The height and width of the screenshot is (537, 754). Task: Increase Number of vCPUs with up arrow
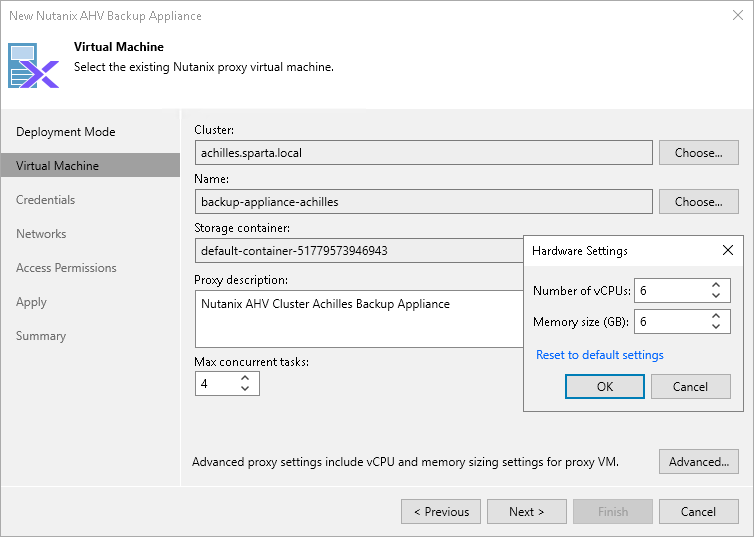pyautogui.click(x=715, y=286)
